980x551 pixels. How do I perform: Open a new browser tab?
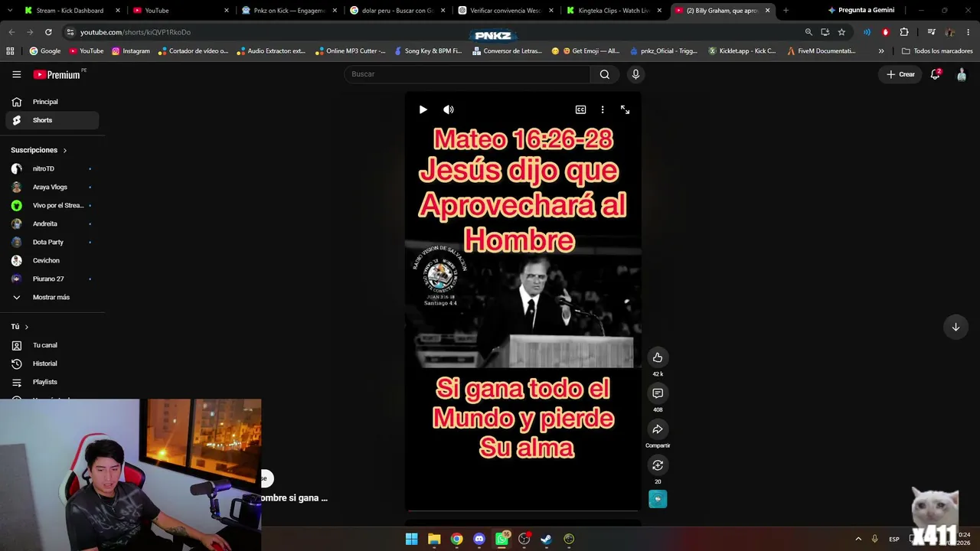tap(786, 11)
